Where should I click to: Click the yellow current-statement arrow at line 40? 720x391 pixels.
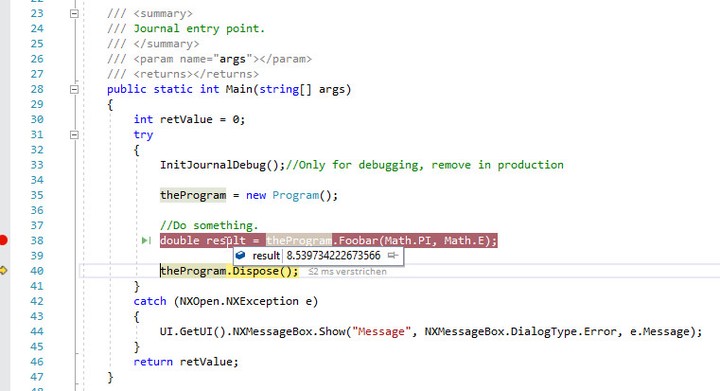(x=3, y=271)
